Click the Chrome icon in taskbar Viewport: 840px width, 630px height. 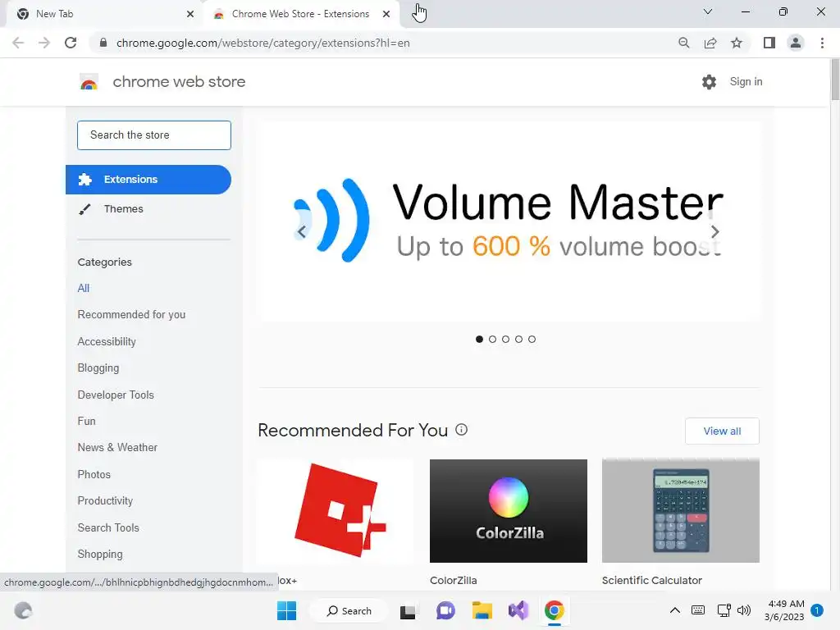click(555, 610)
